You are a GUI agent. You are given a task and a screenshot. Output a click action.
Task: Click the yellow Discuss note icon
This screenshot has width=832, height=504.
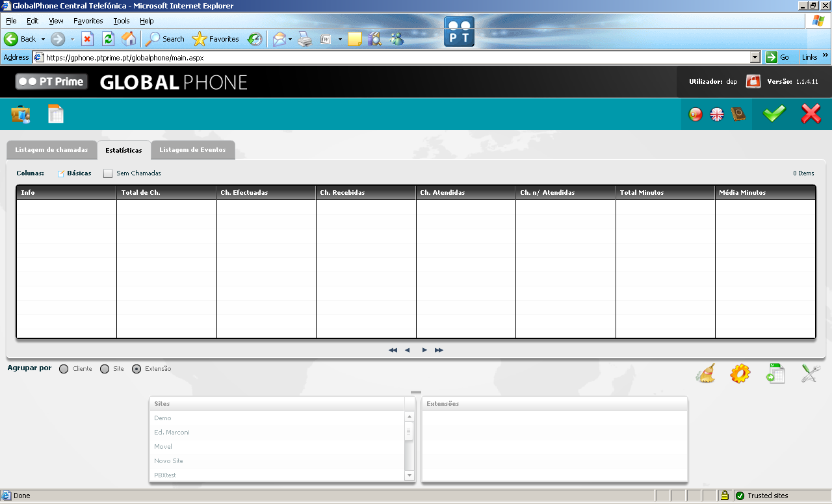(x=355, y=39)
